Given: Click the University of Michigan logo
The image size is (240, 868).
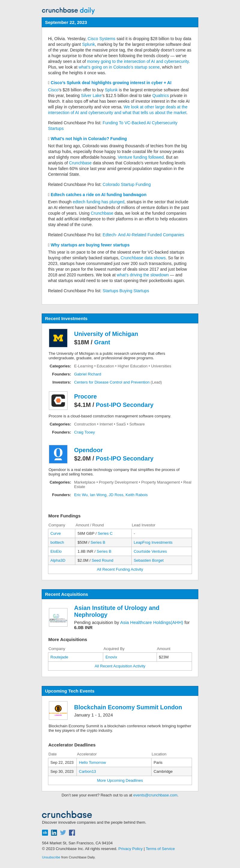Looking at the screenshot, I should [x=58, y=338].
